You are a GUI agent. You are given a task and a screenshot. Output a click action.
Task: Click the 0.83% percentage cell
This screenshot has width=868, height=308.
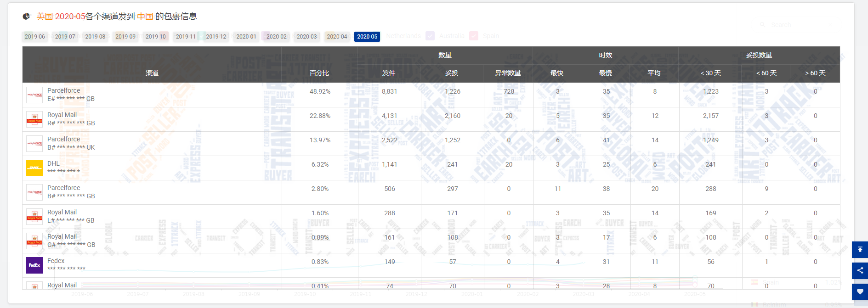pyautogui.click(x=320, y=262)
